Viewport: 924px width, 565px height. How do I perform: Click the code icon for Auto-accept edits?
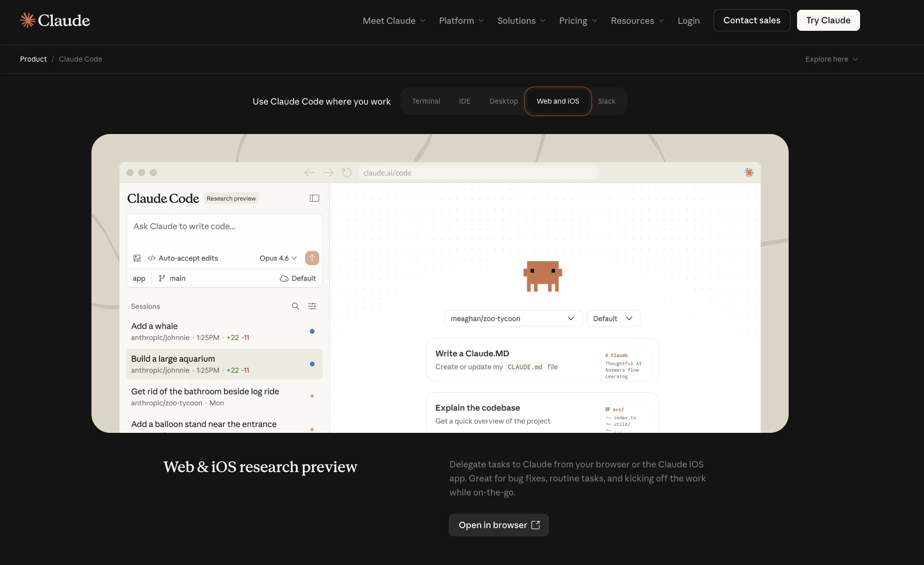pos(152,258)
